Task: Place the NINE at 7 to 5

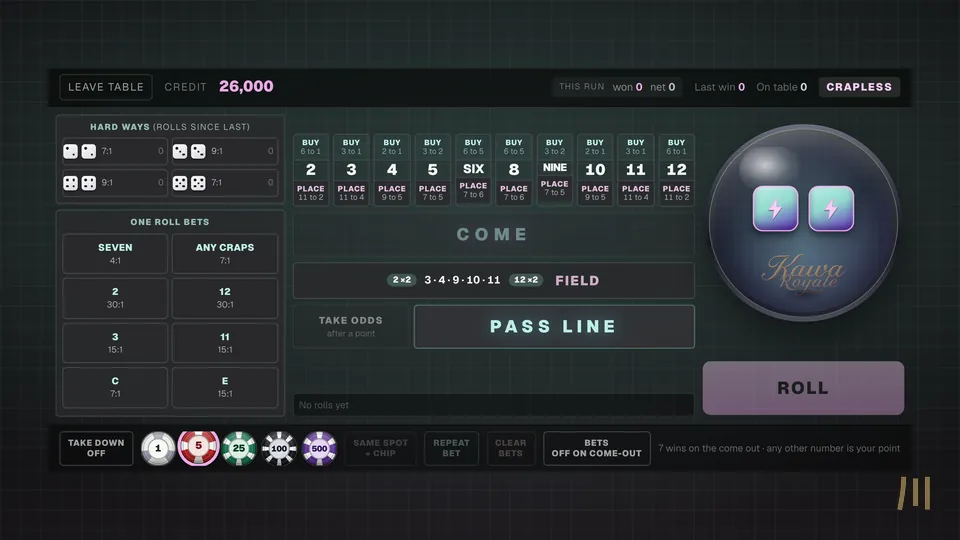Action: 554,189
